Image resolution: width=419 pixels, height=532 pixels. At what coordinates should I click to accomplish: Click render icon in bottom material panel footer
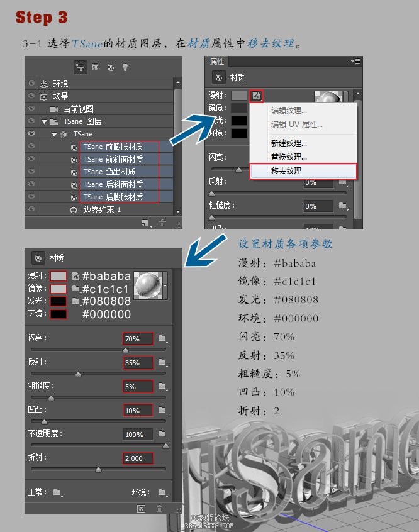[x=142, y=509]
